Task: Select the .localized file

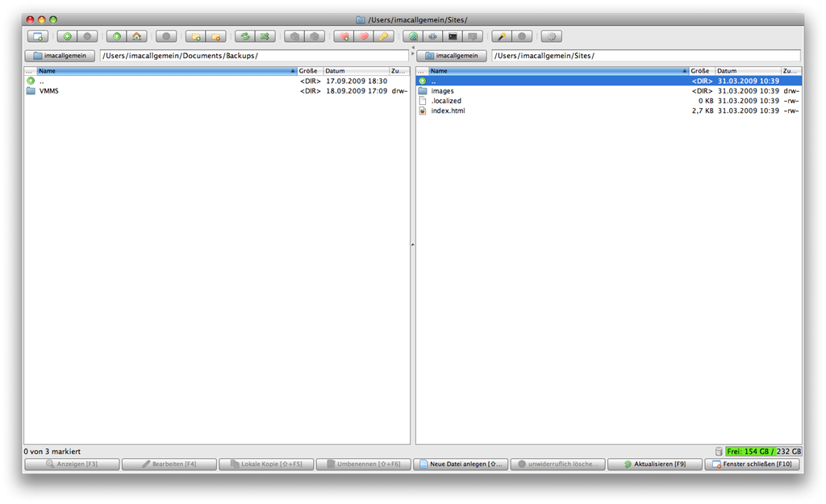Action: pyautogui.click(x=608, y=101)
